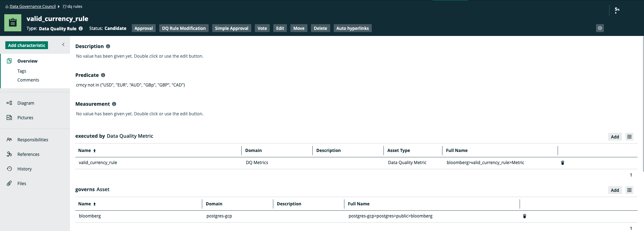Open the Overview section
The height and width of the screenshot is (231, 644).
coord(27,61)
